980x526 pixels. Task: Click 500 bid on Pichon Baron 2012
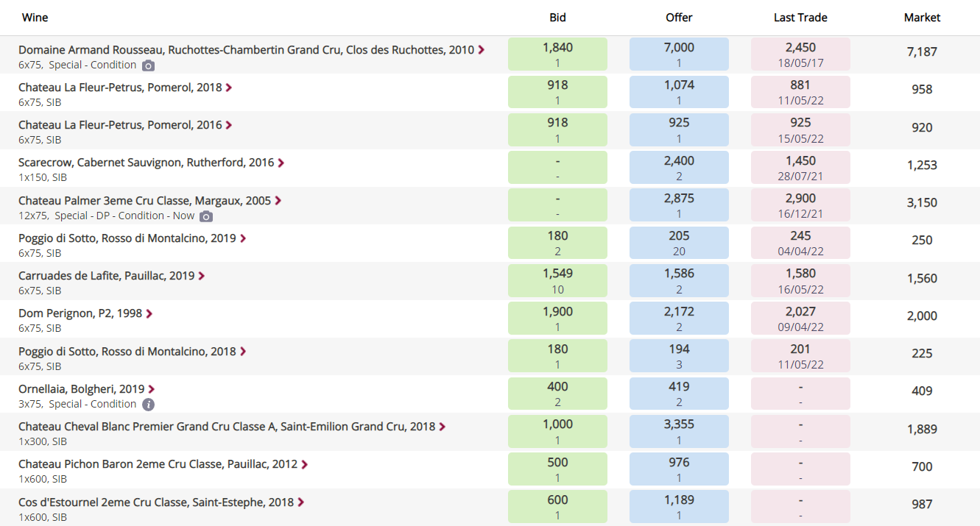(x=557, y=469)
